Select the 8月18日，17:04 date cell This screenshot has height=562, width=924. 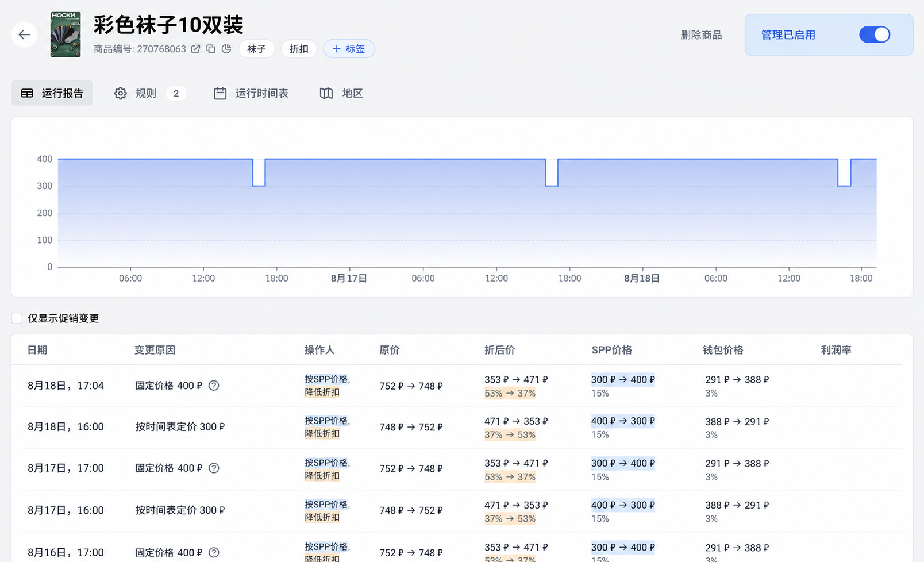pyautogui.click(x=66, y=386)
